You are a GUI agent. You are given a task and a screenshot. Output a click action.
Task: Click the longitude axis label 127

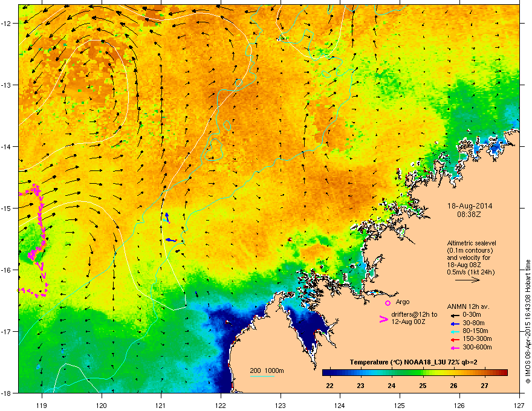coord(519,405)
